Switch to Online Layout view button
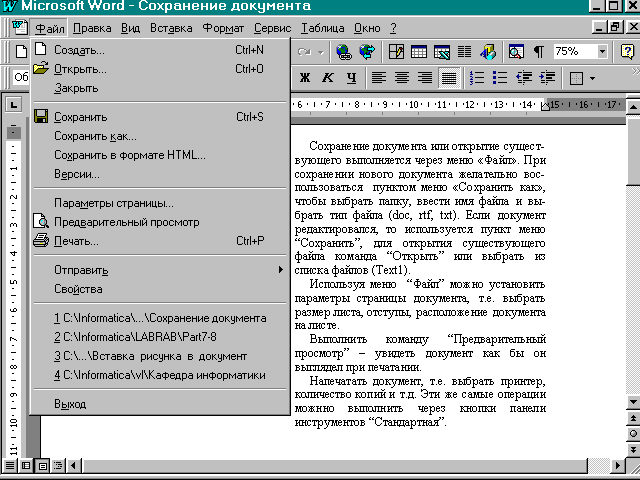Screen dimensions: 640x480 pyautogui.click(x=26, y=465)
